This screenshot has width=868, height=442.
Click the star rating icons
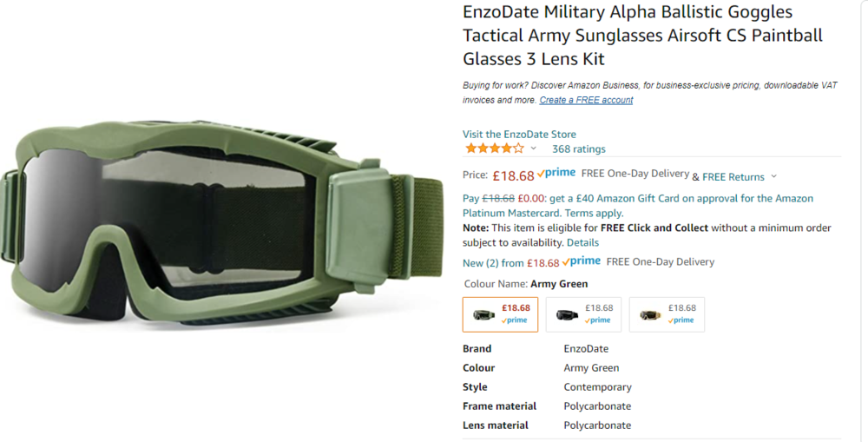pyautogui.click(x=495, y=148)
